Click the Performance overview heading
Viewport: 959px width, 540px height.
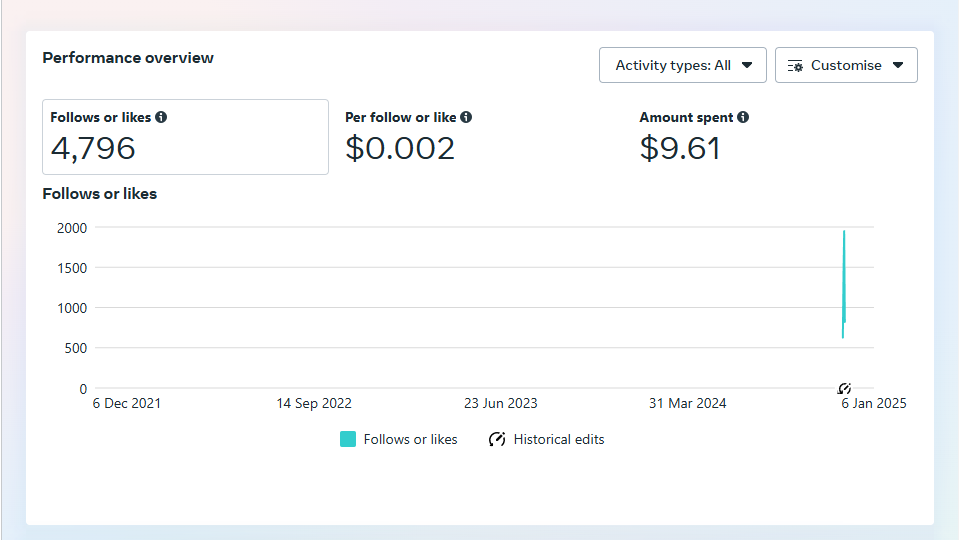click(128, 58)
